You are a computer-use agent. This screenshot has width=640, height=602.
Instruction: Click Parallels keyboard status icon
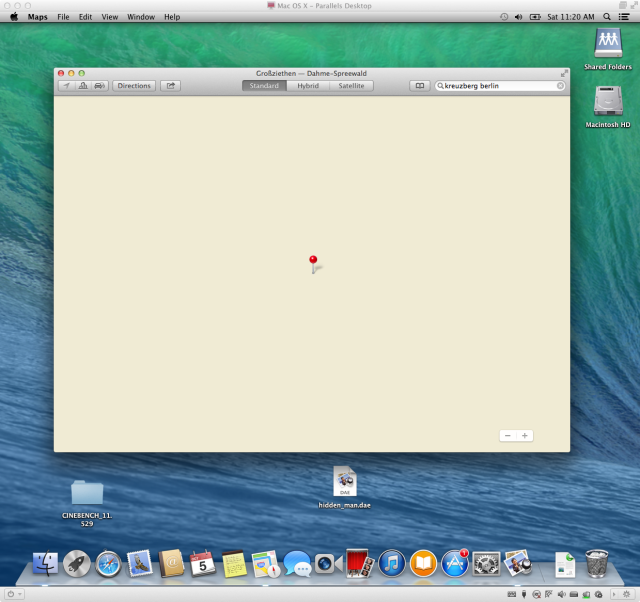tap(511, 594)
